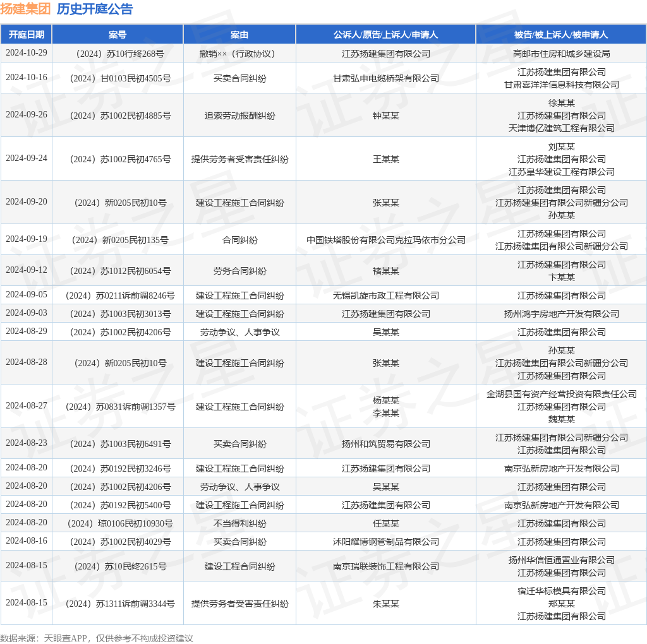Select the 开庭日期 column header
647x644 pixels.
[27, 35]
